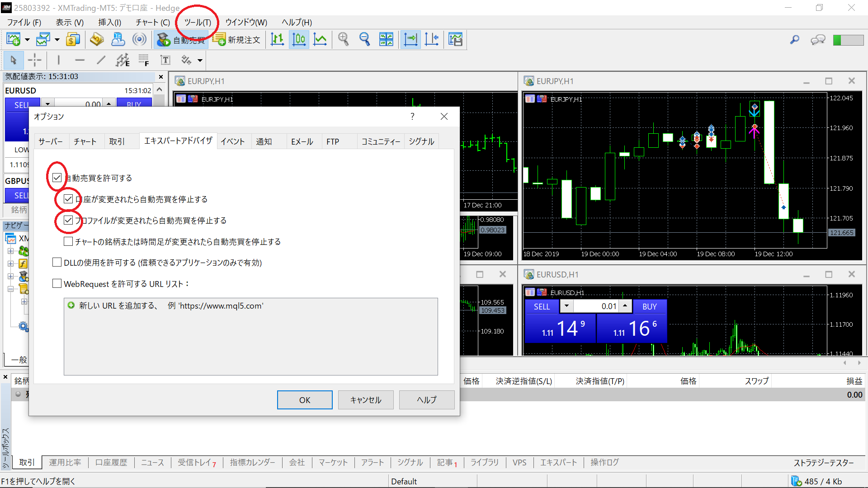Open new chart dropdown arrow in toolbar
Image resolution: width=868 pixels, height=488 pixels.
(27, 40)
